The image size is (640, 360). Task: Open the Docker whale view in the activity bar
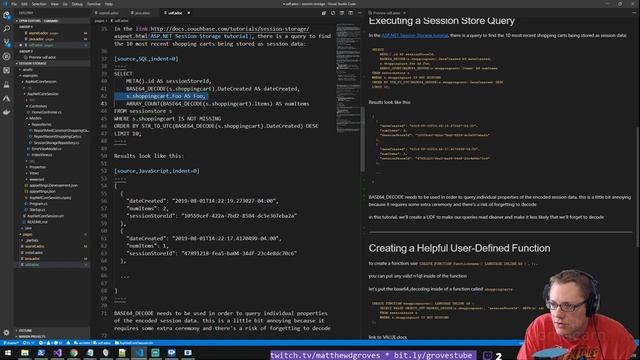coord(7,112)
